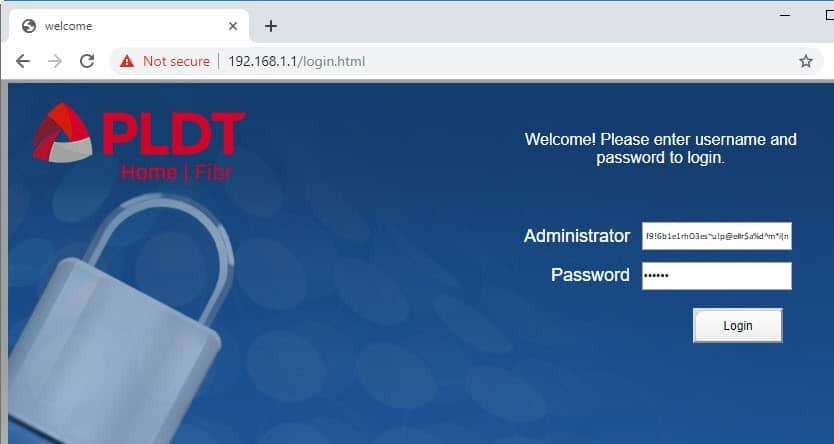Reload the router login page
The width and height of the screenshot is (834, 444).
pos(87,61)
